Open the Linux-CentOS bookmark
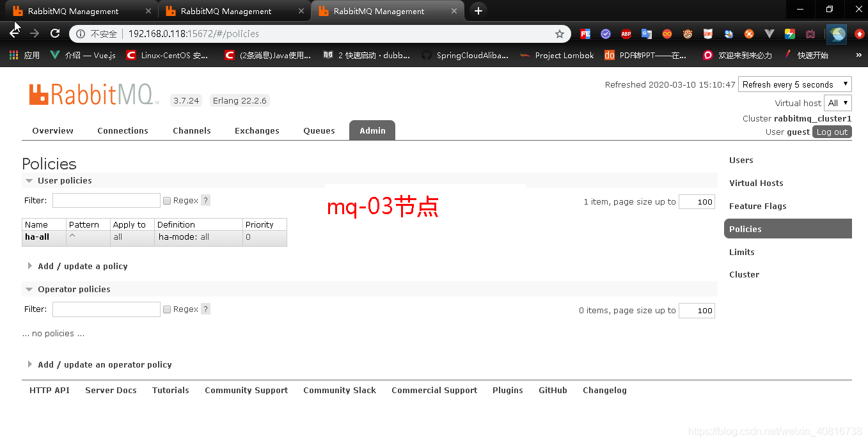Viewport: 868px width, 443px height. coord(167,56)
